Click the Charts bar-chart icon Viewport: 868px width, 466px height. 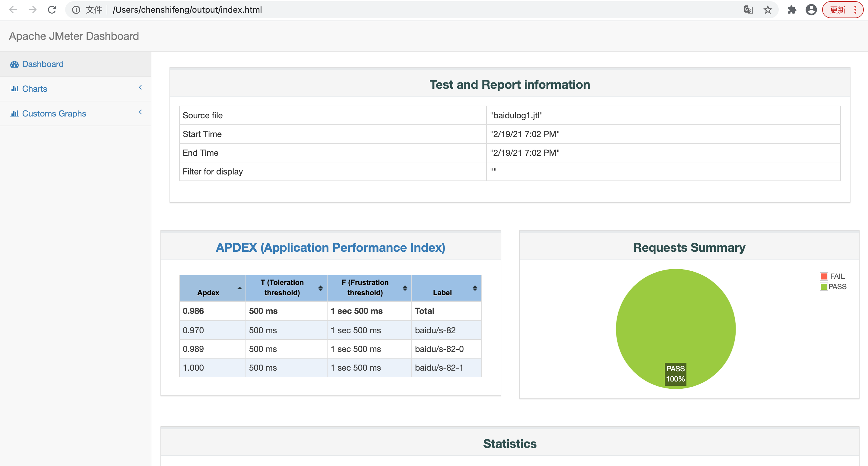(14, 89)
